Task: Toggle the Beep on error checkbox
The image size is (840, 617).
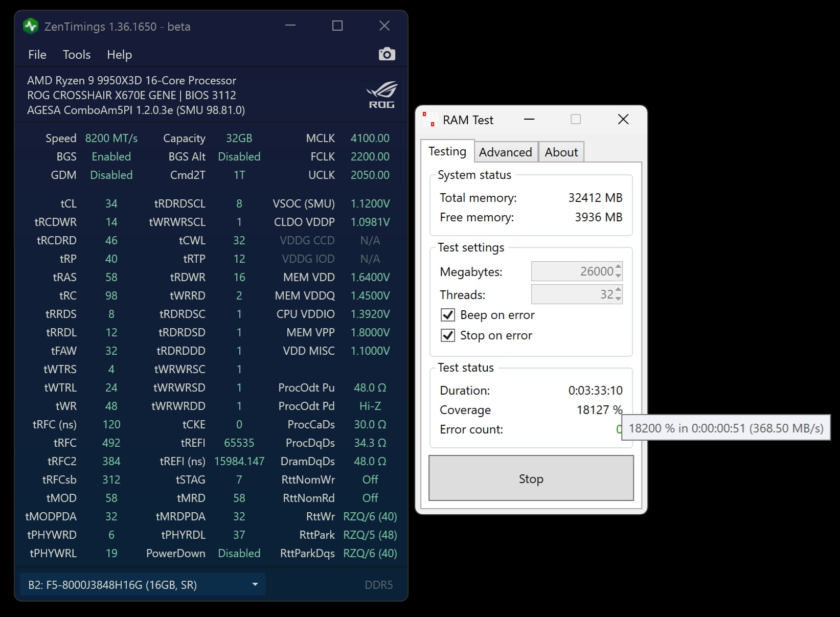Action: pos(448,315)
